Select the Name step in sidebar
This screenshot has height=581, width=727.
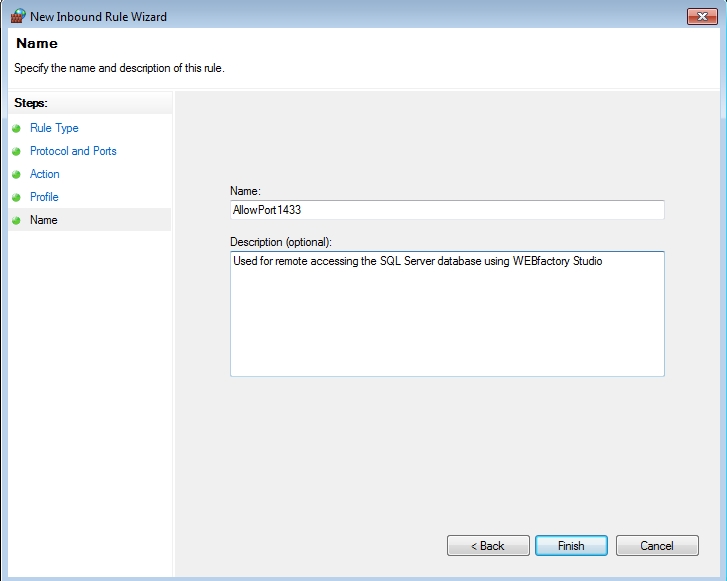tap(44, 220)
